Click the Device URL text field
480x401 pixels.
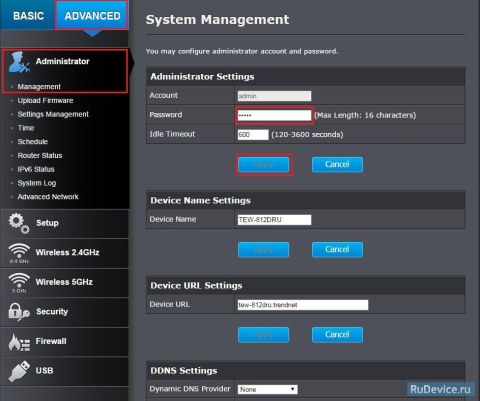tap(303, 305)
